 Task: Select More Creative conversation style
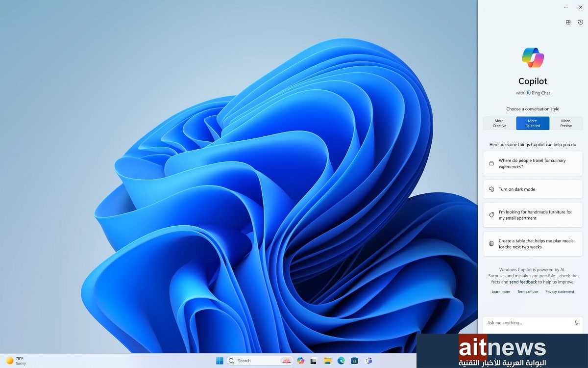point(499,123)
